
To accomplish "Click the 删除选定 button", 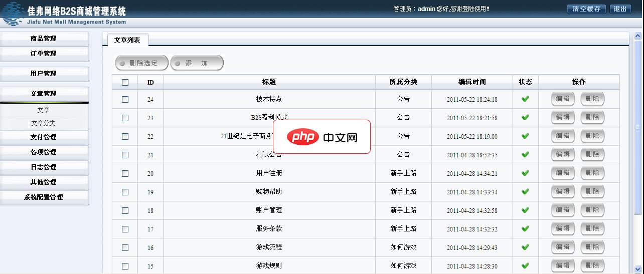I will (x=141, y=63).
